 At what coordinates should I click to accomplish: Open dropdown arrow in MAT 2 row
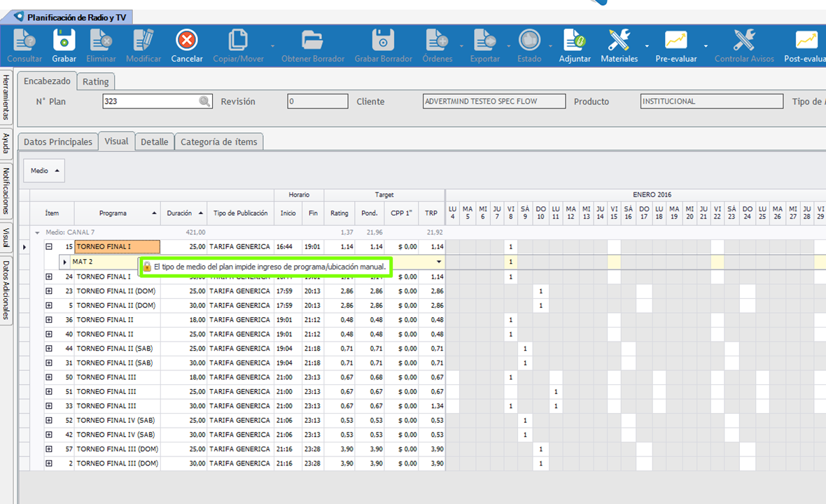[x=439, y=262]
